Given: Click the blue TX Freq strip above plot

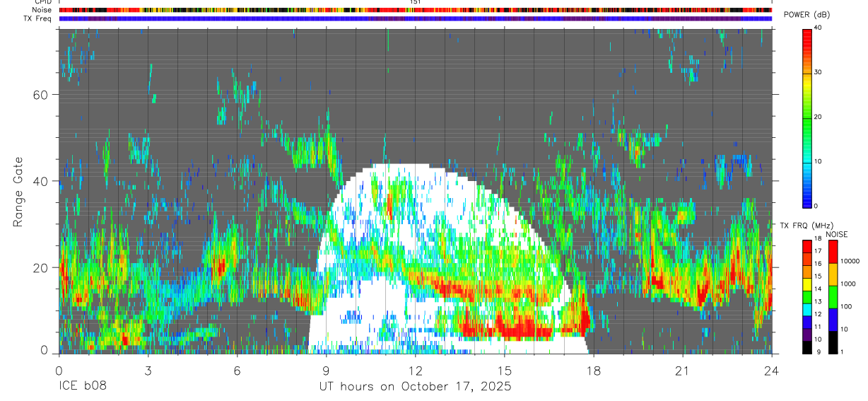Looking at the screenshot, I should (x=416, y=18).
